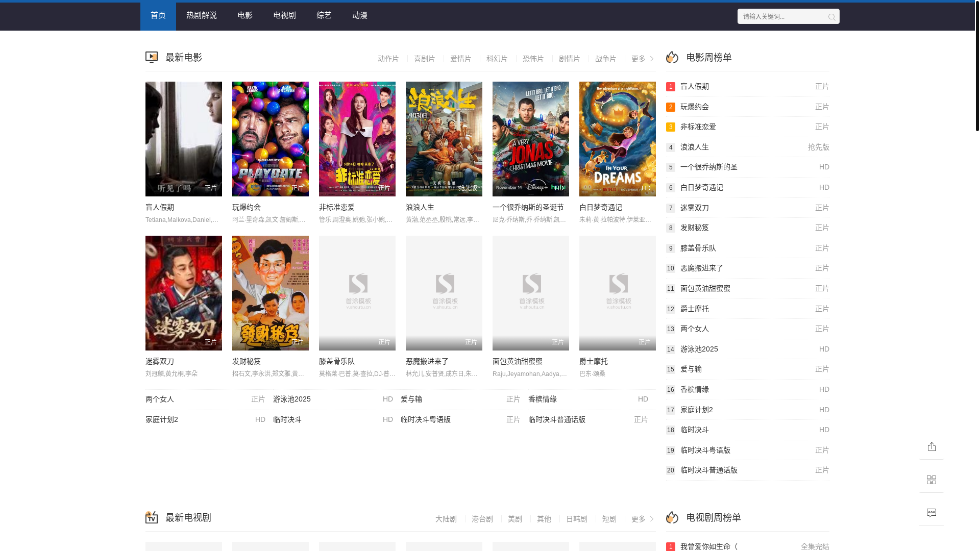The image size is (980, 551).
Task: Open 热剧解说 menu item
Action: click(x=202, y=16)
